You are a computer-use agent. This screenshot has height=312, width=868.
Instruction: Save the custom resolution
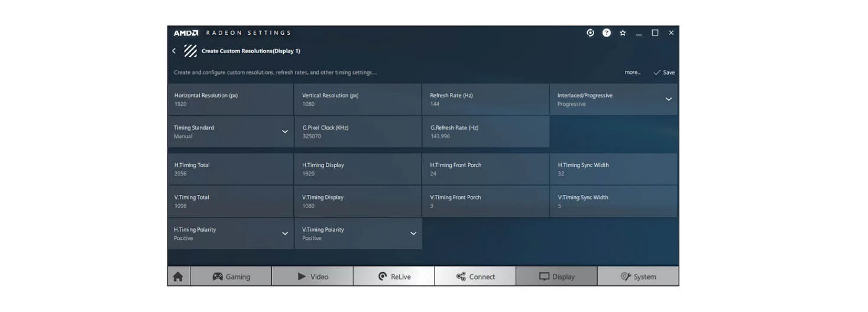click(664, 73)
